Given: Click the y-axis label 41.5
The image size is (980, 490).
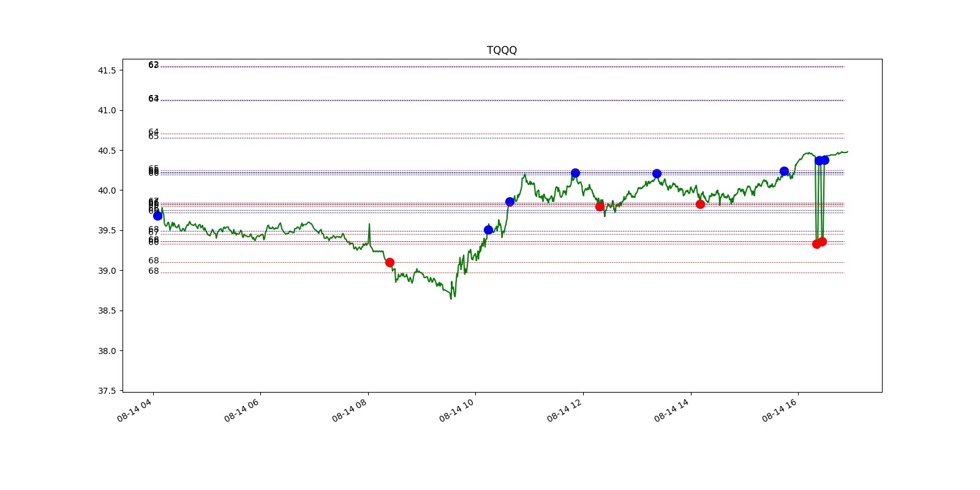Looking at the screenshot, I should pyautogui.click(x=107, y=70).
